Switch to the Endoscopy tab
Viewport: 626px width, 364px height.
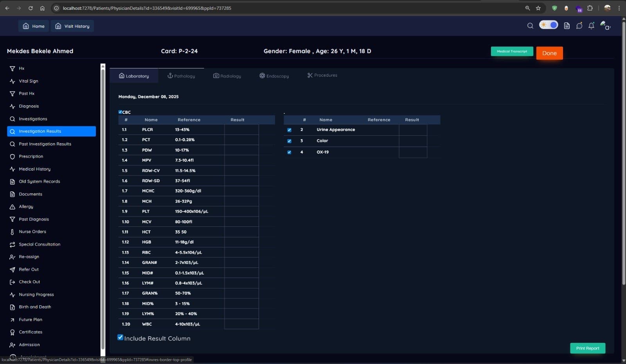click(274, 76)
